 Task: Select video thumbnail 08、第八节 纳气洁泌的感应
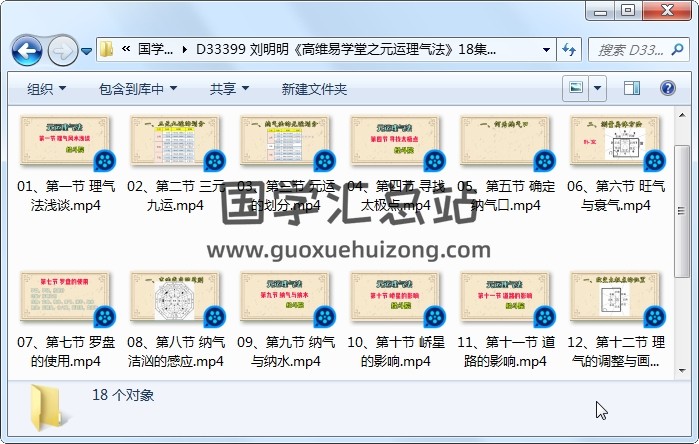(175, 297)
